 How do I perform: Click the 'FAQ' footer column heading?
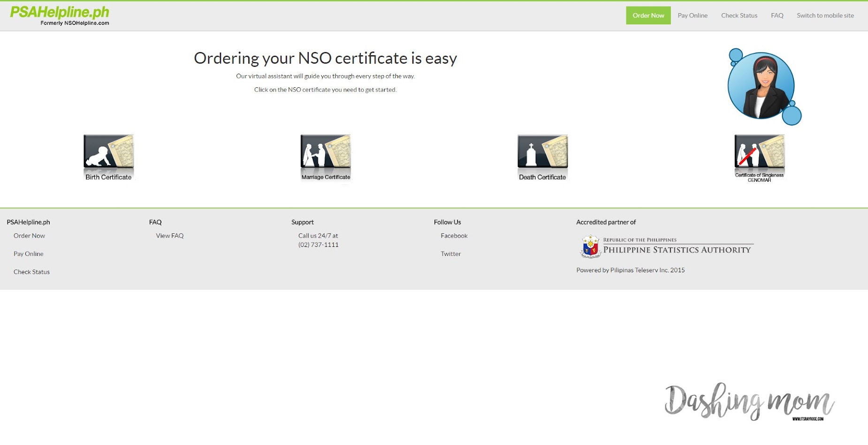(155, 222)
